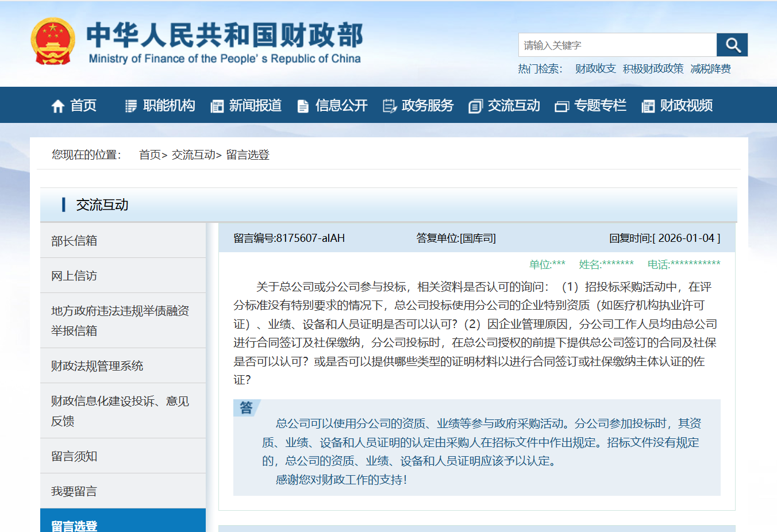777x532 pixels.
Task: Open 部长信箱 in the sidebar
Action: (x=123, y=241)
